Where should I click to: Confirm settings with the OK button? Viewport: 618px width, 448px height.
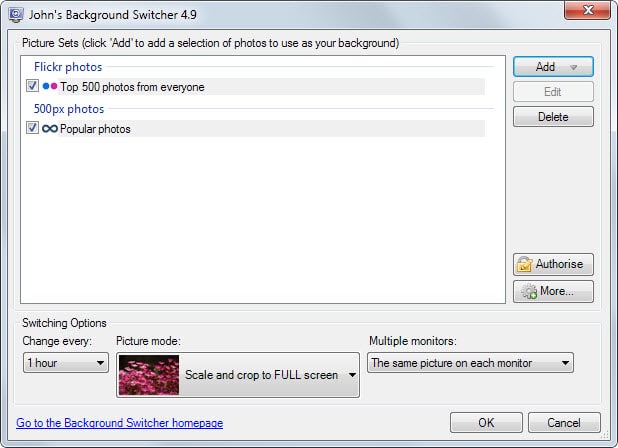tap(486, 423)
